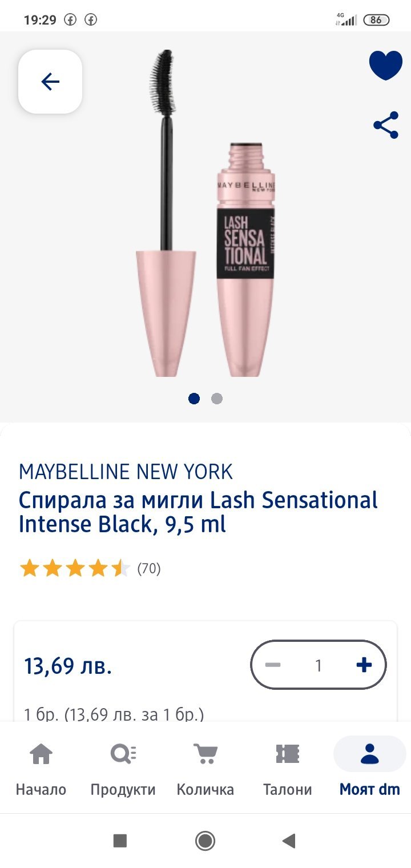
Task: Tap the quantity value field
Action: coord(319,665)
